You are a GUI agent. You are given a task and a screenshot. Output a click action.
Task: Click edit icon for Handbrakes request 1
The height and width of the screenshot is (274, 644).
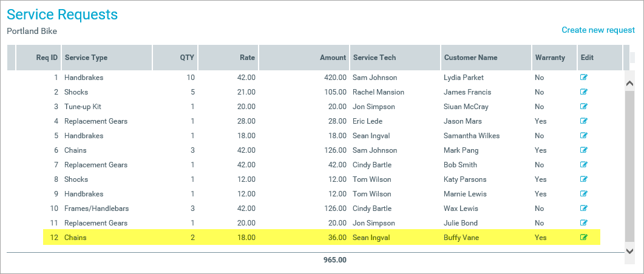[584, 78]
